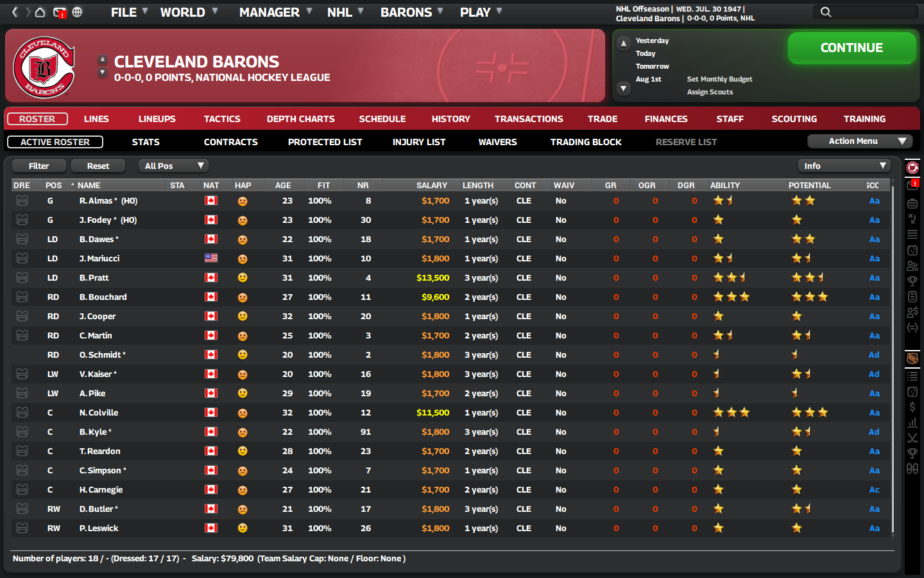Toggle dressed jersey for D. Butler
924x578 pixels.
pos(22,509)
